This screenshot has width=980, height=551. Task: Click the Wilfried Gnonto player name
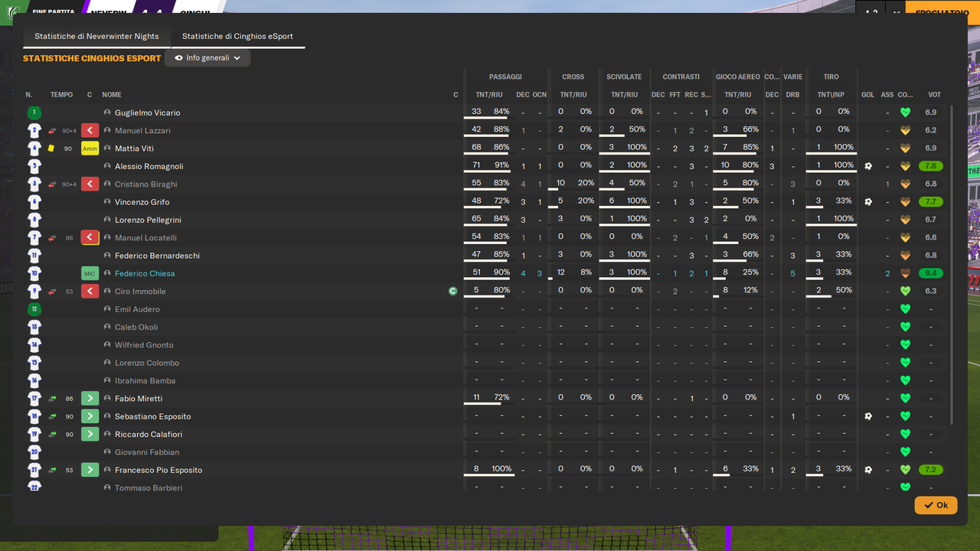[x=144, y=345]
